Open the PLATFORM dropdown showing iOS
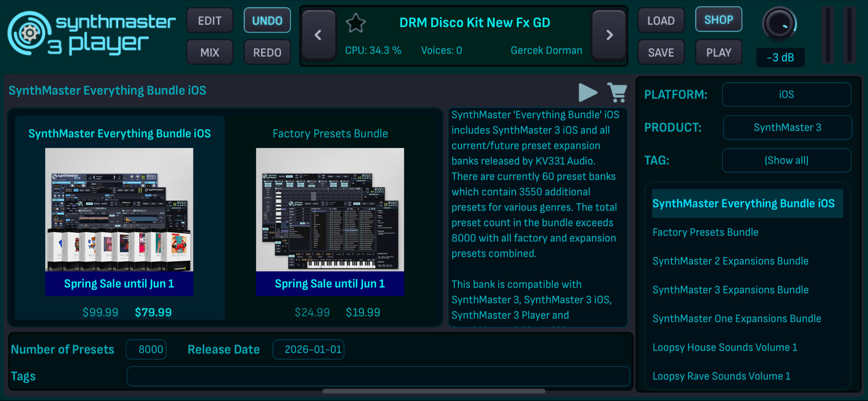Screen dimensions: 868x401 point(786,95)
